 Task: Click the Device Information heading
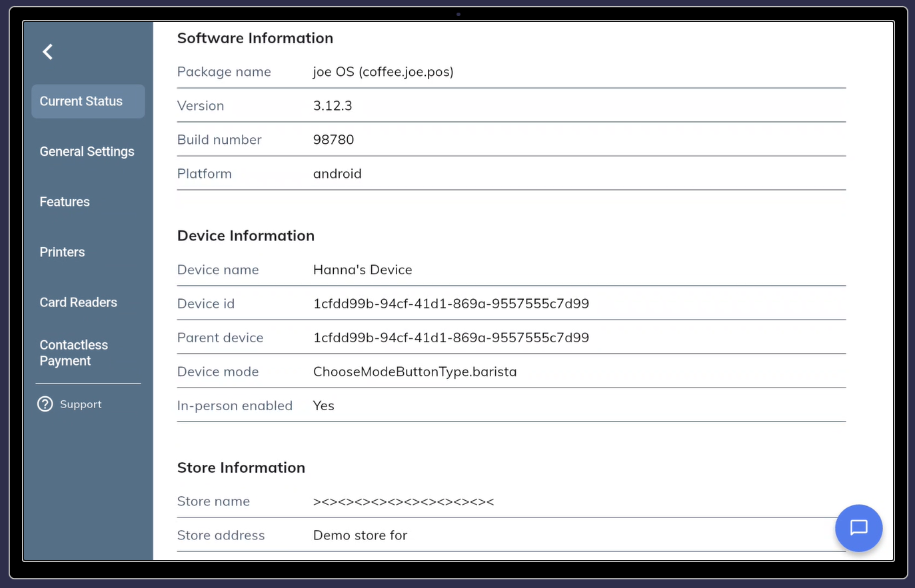click(x=246, y=236)
